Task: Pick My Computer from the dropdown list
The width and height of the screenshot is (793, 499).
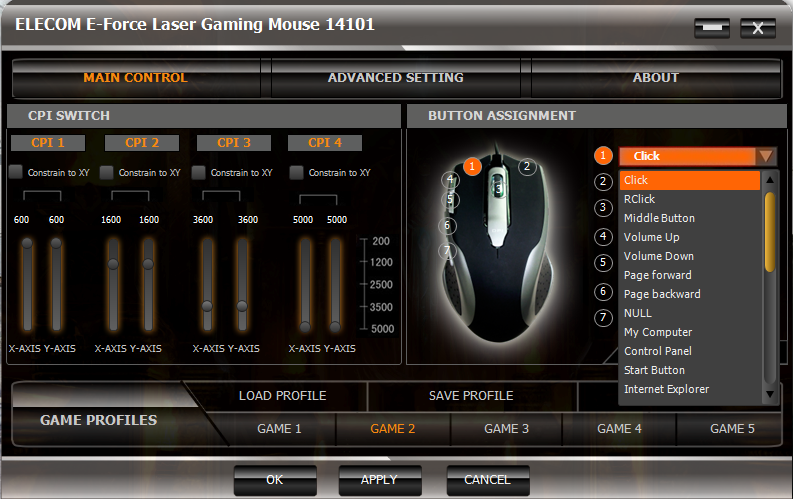Action: 689,332
